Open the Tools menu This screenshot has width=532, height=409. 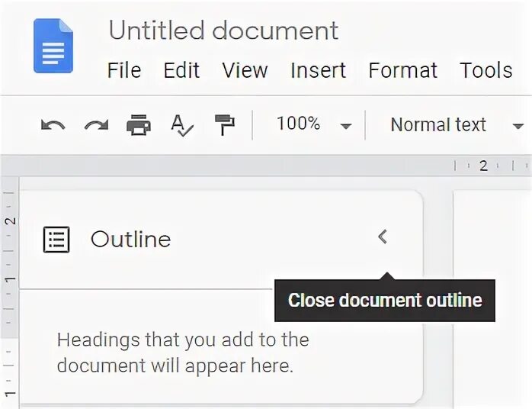(486, 70)
